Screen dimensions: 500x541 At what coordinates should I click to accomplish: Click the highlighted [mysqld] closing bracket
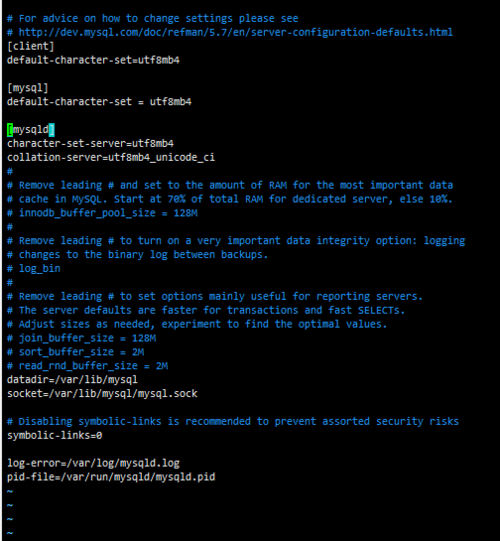pyautogui.click(x=51, y=130)
